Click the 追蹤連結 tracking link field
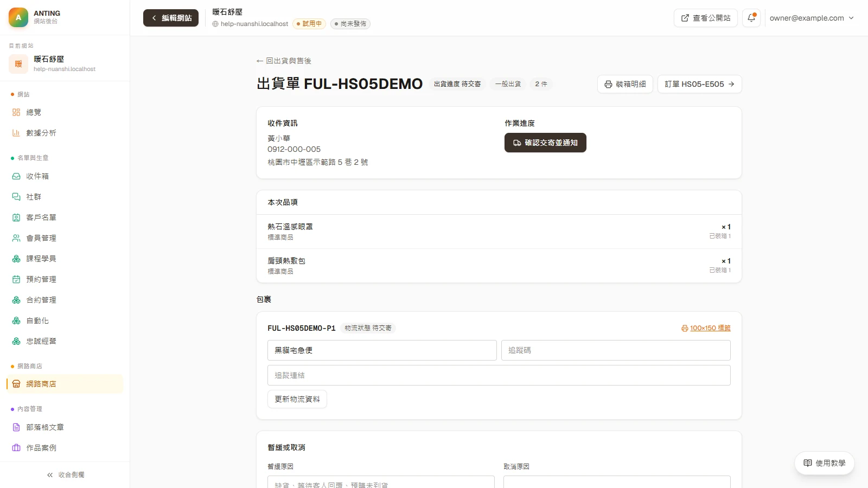 (x=499, y=375)
